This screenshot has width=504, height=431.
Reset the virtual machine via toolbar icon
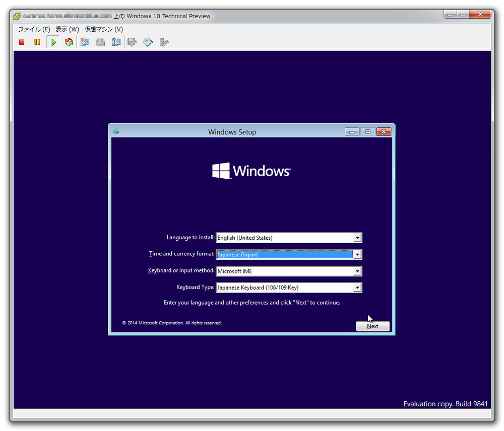[x=69, y=42]
